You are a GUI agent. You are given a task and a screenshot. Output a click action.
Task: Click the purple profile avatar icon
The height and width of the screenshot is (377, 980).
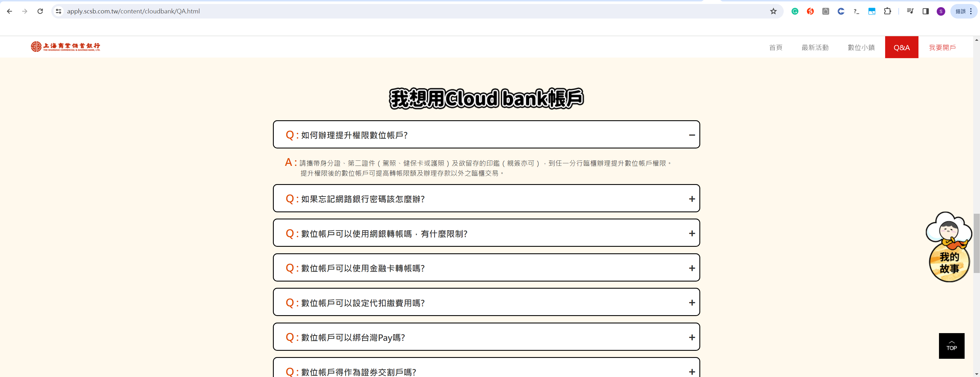tap(941, 11)
